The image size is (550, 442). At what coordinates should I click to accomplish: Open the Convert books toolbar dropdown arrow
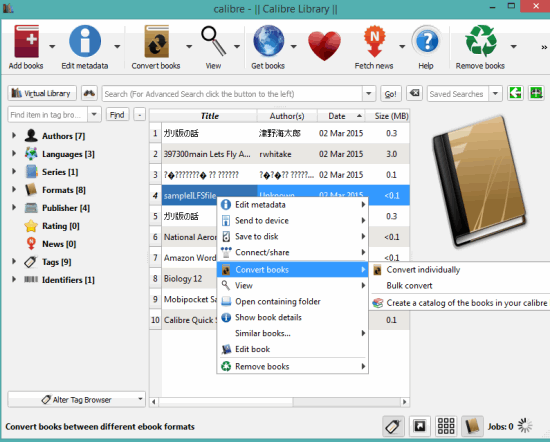tap(189, 46)
